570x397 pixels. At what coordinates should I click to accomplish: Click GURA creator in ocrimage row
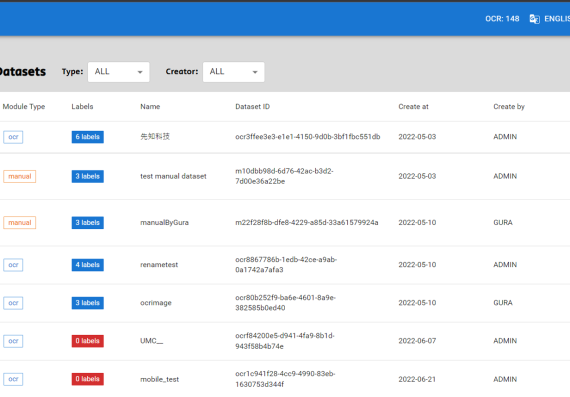click(x=503, y=303)
